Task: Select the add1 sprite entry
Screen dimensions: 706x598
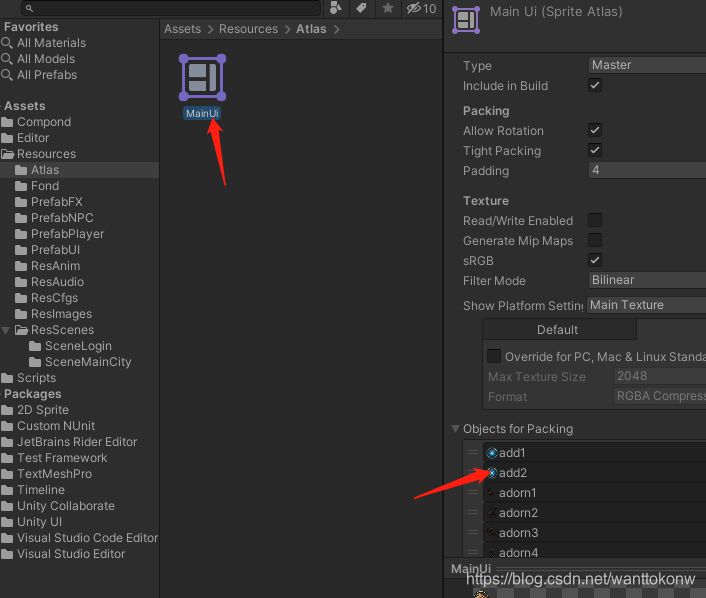Action: (x=594, y=453)
